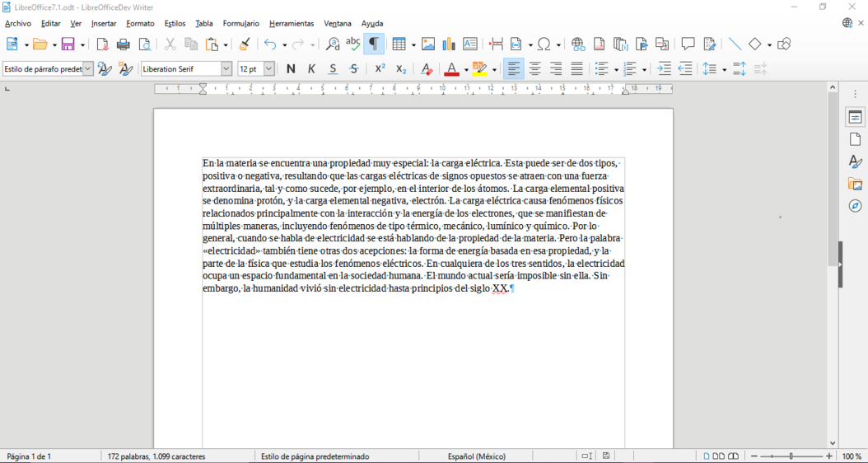Image resolution: width=868 pixels, height=463 pixels.
Task: Copy the selection
Action: point(191,44)
